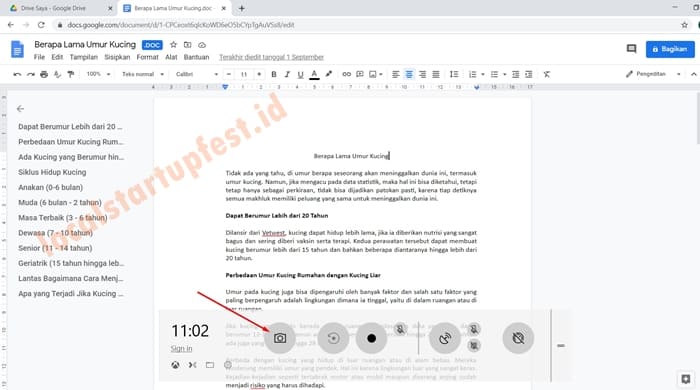Increase indent
Screen dimensions: 700x390
[x=529, y=75]
